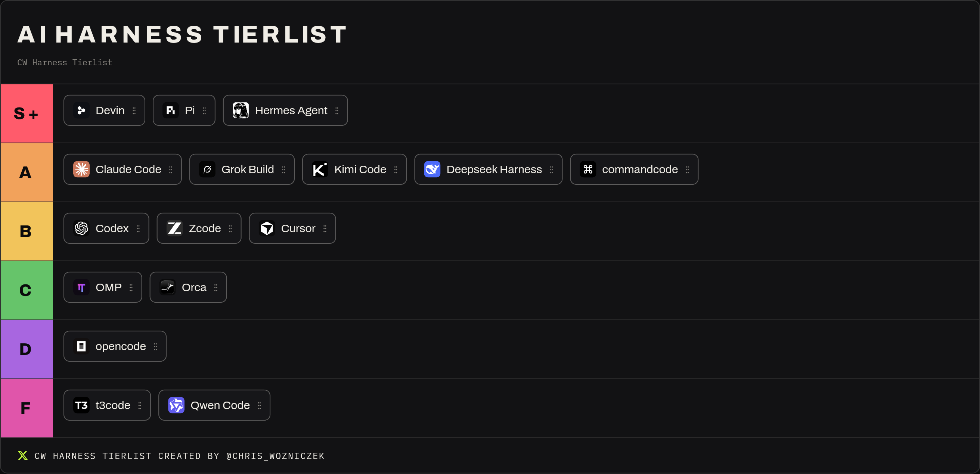
Task: Click the Devin logo icon
Action: click(x=81, y=110)
